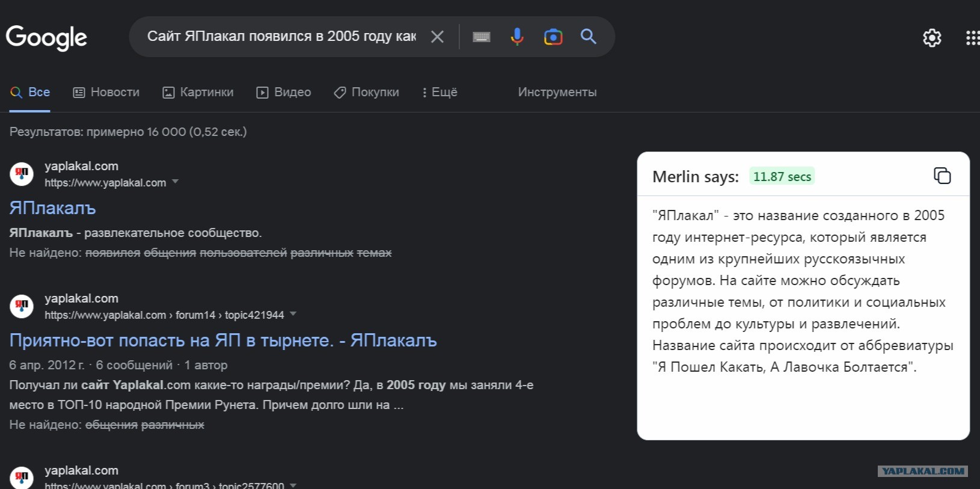Open the ЯПлакалъ result title link
Screen dimensions: 980x489
coord(52,208)
